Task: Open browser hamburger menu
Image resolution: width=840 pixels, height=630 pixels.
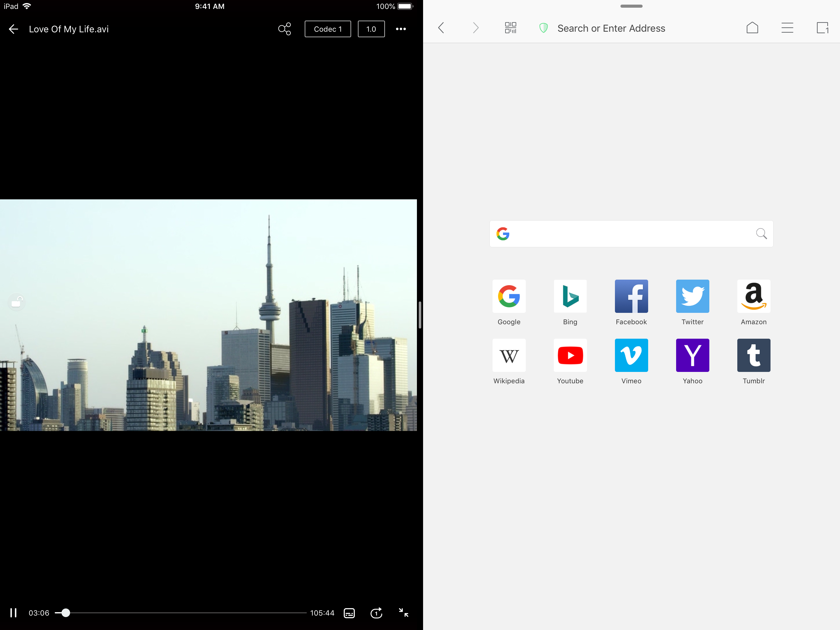Action: tap(787, 28)
